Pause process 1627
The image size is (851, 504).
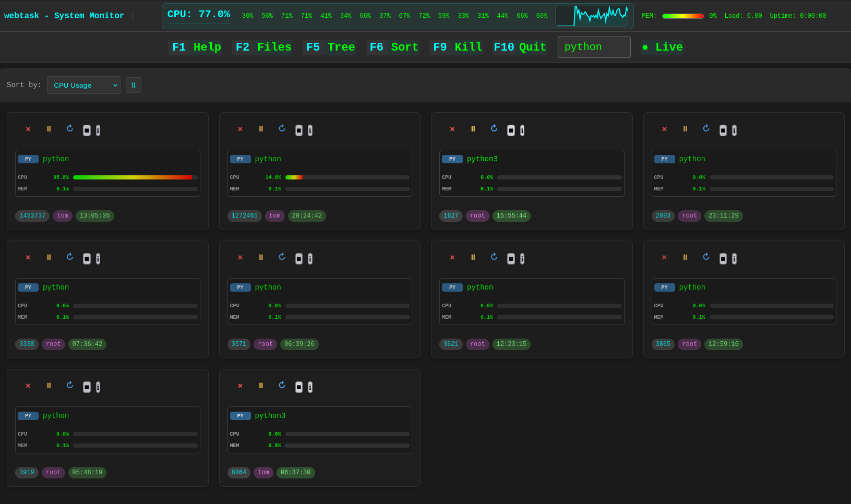473,129
